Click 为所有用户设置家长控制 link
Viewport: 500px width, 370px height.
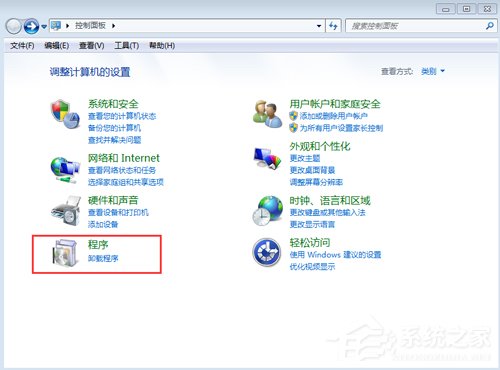click(x=341, y=128)
